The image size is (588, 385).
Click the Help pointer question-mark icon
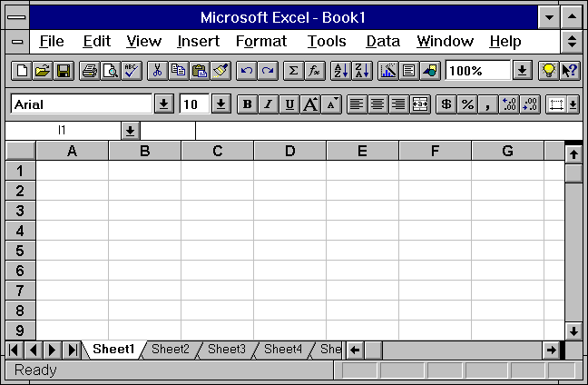point(569,71)
